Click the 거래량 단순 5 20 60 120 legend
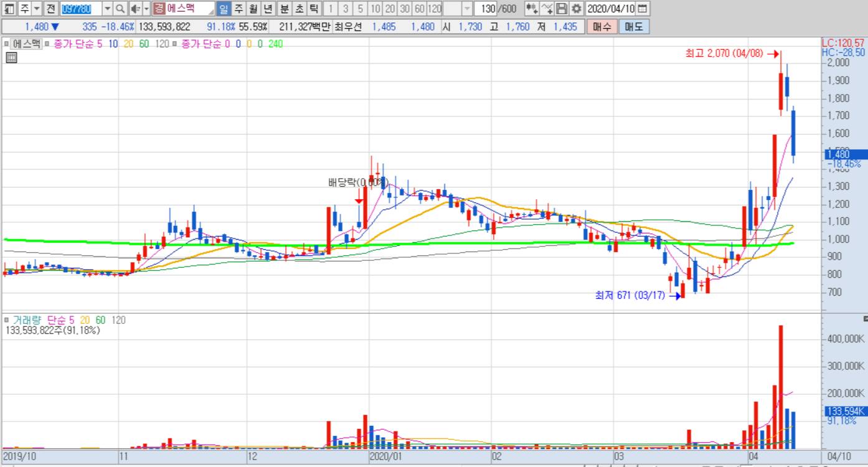The image size is (868, 467). [69, 320]
